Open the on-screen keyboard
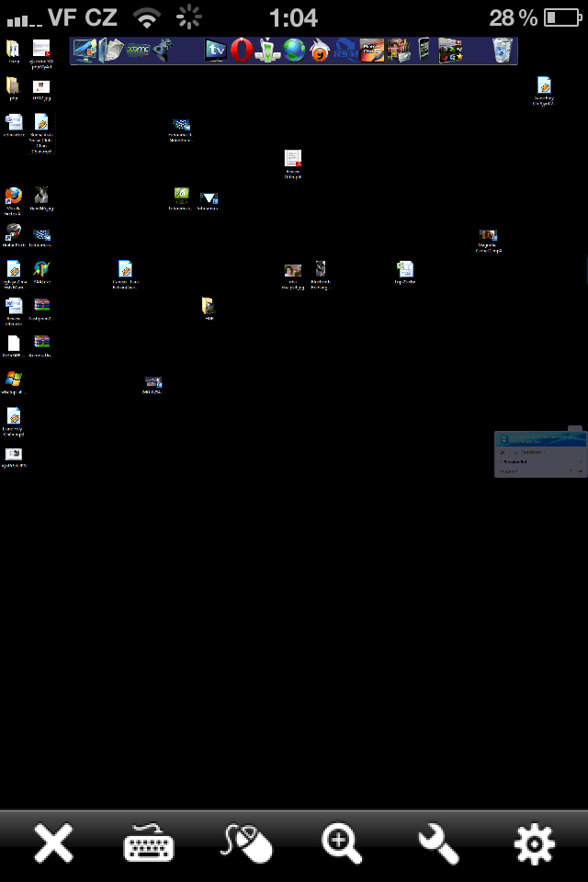 (149, 842)
